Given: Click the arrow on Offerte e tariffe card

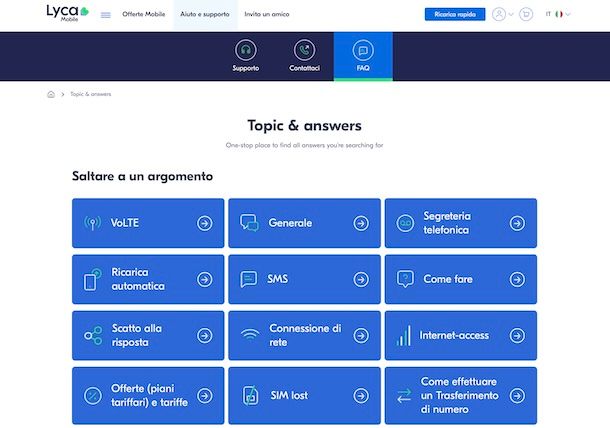Looking at the screenshot, I should [205, 396].
